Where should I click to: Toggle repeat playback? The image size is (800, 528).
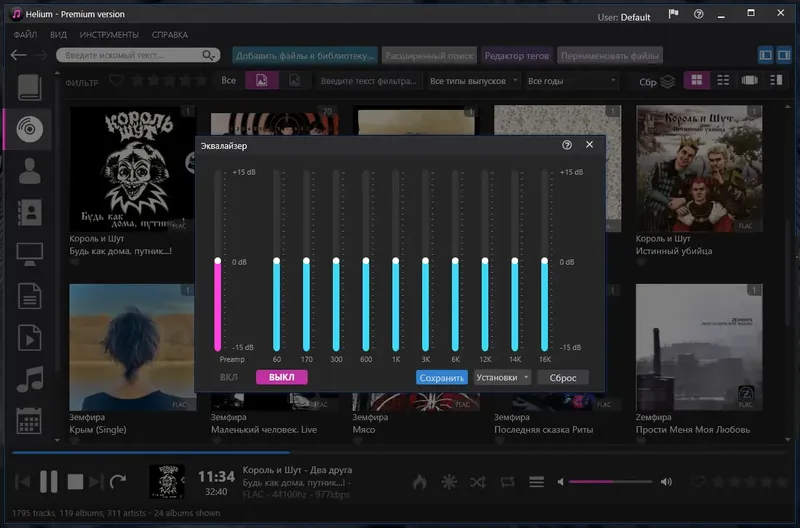click(507, 482)
